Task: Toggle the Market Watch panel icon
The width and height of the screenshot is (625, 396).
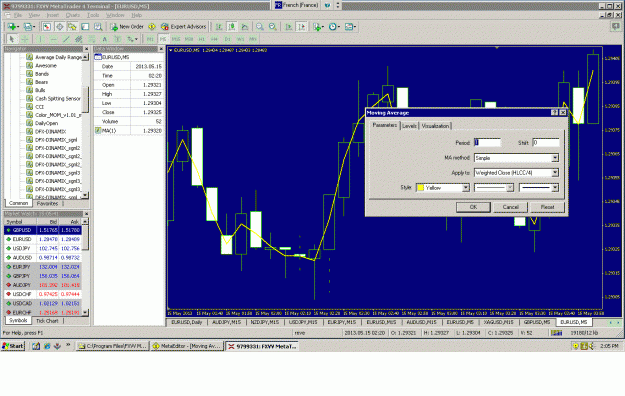Action: (x=47, y=27)
